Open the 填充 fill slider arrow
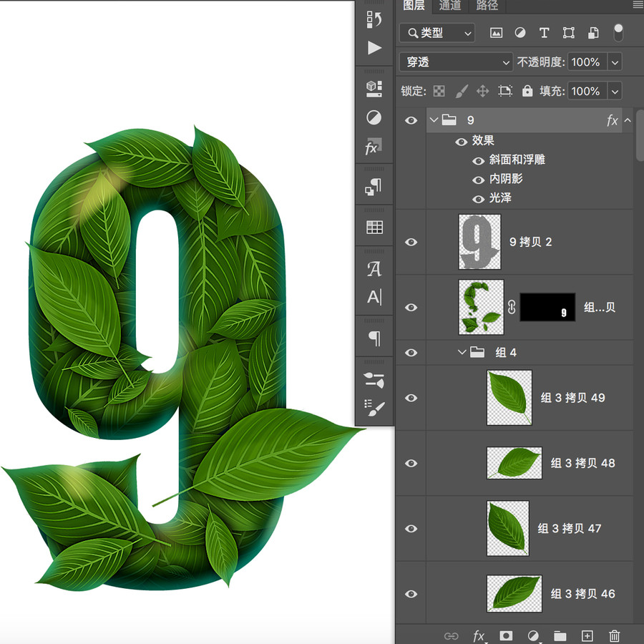The width and height of the screenshot is (644, 644). pos(615,91)
